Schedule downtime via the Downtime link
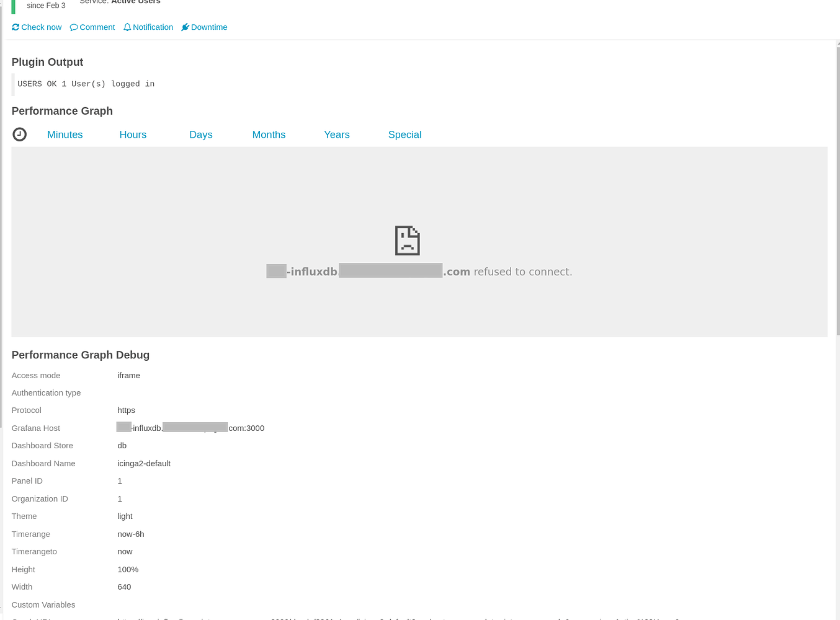Image resolution: width=840 pixels, height=620 pixels. coord(209,27)
